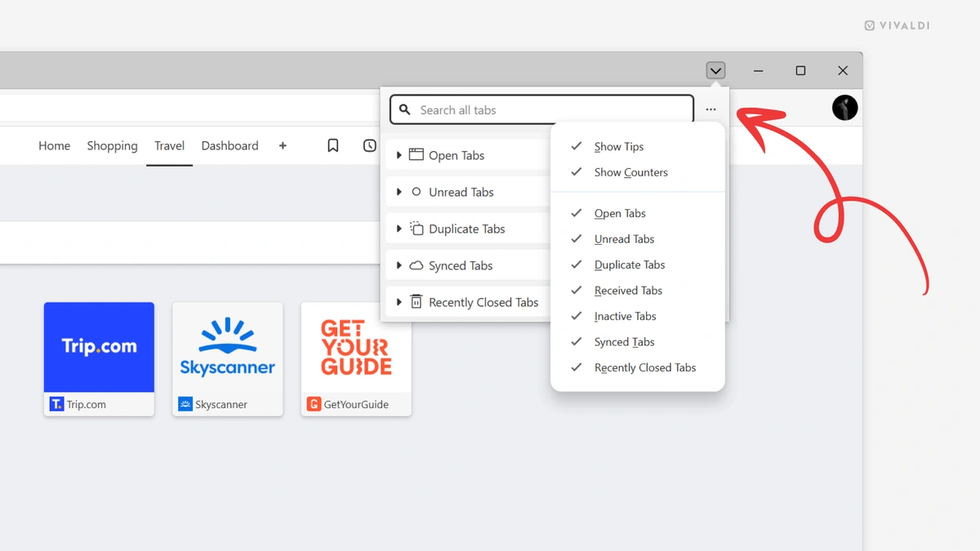Viewport: 980px width, 551px height.
Task: Toggle Show Tips in the options menu
Action: (x=618, y=146)
